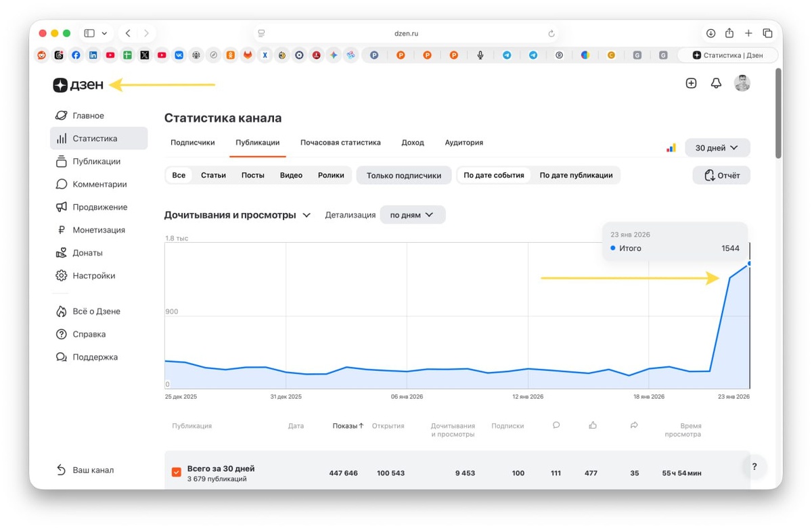
Task: Open the 'по дням' detail dropdown
Action: pyautogui.click(x=413, y=215)
